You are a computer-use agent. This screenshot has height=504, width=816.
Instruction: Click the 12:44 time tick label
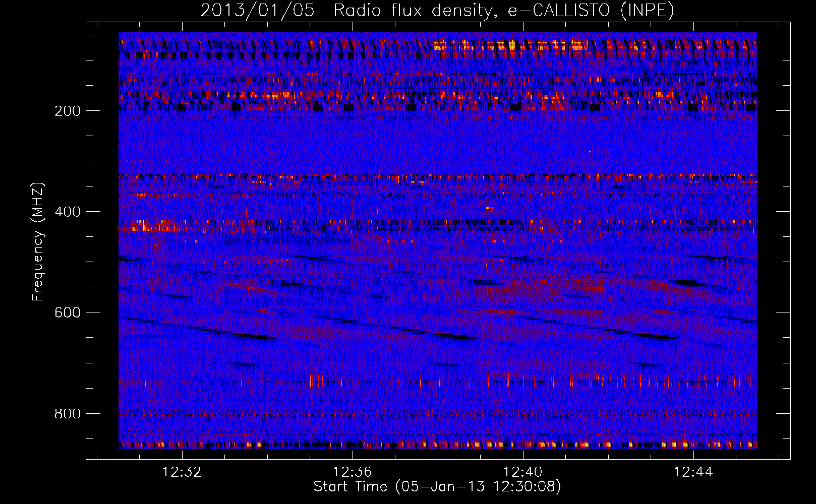693,472
